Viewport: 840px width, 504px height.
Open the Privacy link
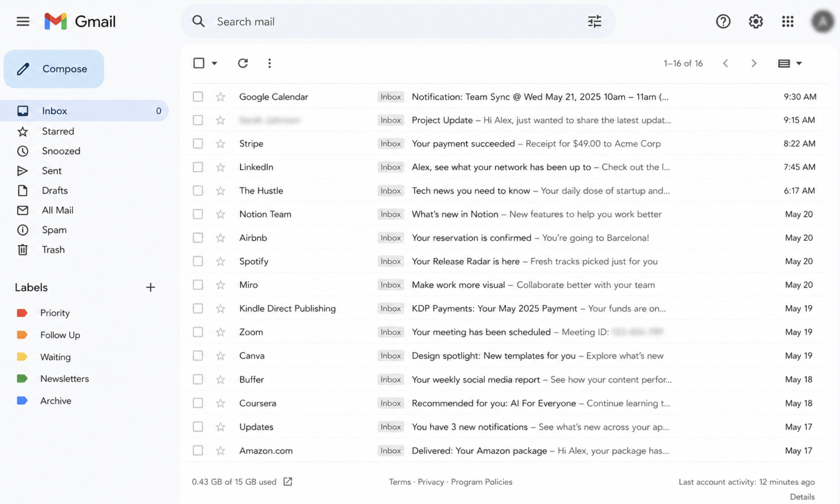click(431, 482)
